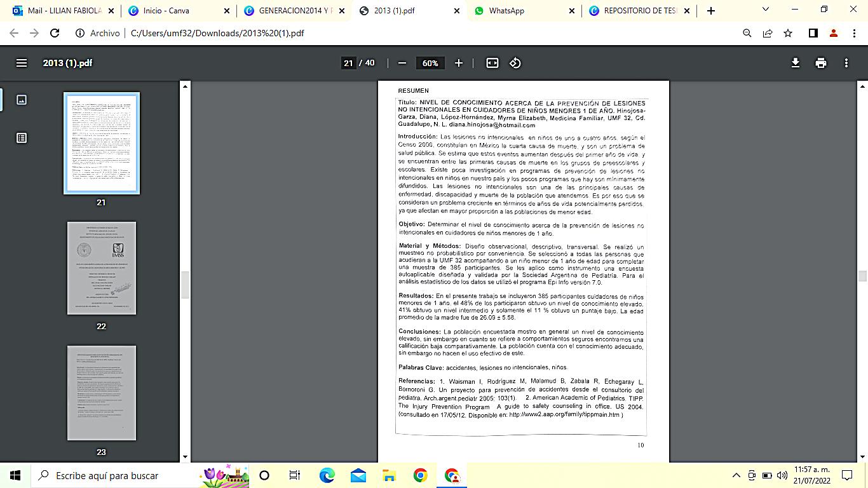Click document scrollbar up arrow
This screenshot has width=868, height=488.
862,86
